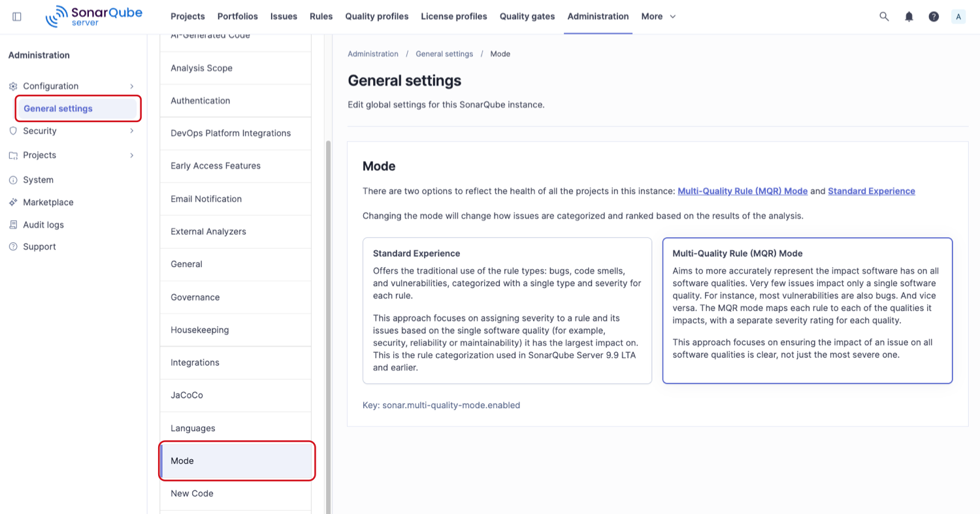Select the Integrations settings category

235,362
